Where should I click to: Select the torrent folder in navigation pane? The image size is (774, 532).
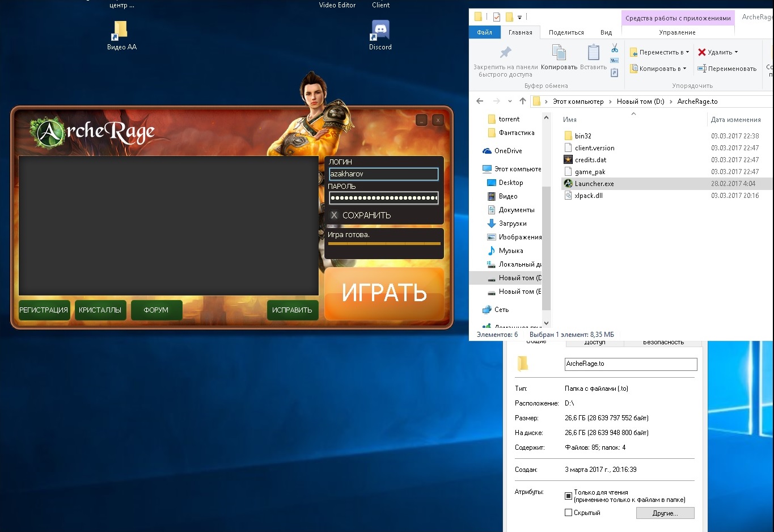504,119
